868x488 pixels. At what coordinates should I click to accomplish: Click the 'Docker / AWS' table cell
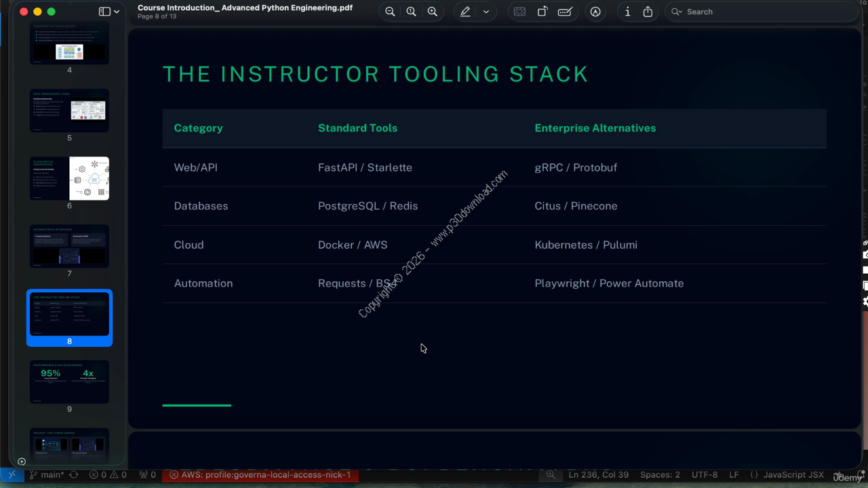(x=353, y=245)
